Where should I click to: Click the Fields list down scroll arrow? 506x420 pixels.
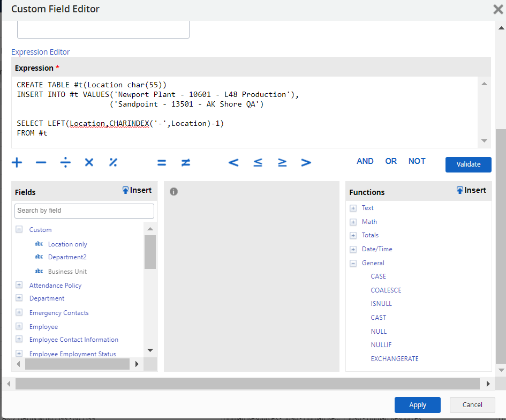pos(150,350)
